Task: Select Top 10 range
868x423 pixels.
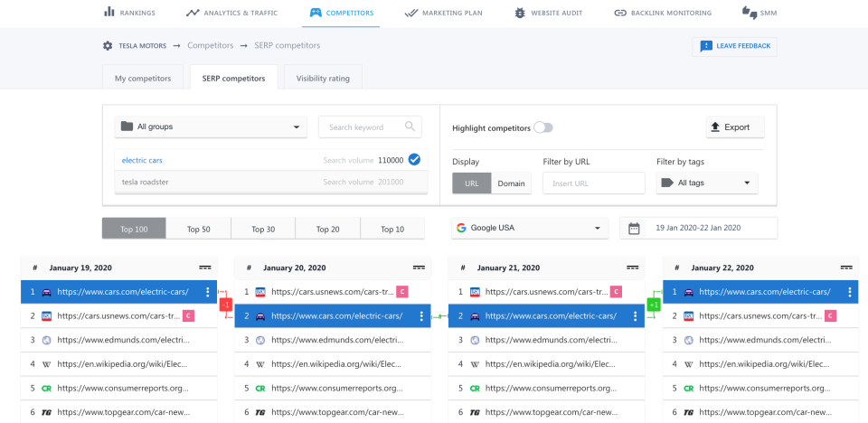Action: coord(392,229)
